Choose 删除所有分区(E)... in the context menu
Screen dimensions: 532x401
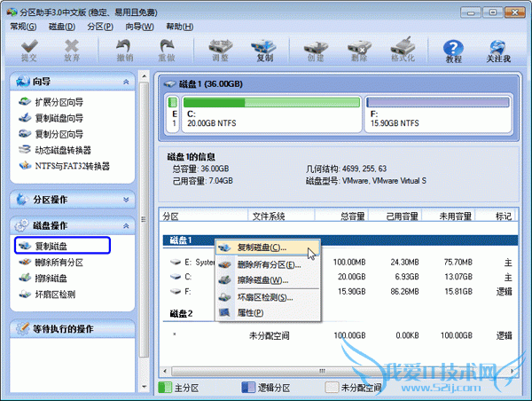pos(268,264)
